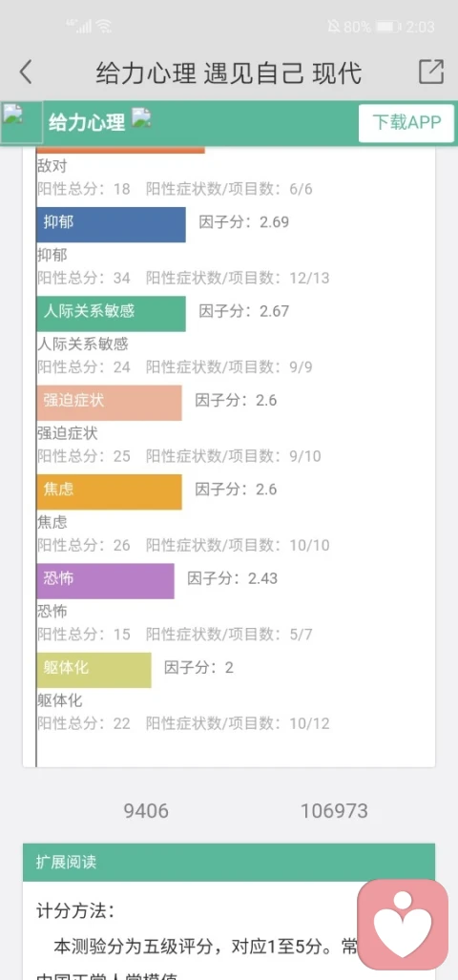Tap the muted notification bell icon
Viewport: 458px width, 980px height.
[x=334, y=27]
